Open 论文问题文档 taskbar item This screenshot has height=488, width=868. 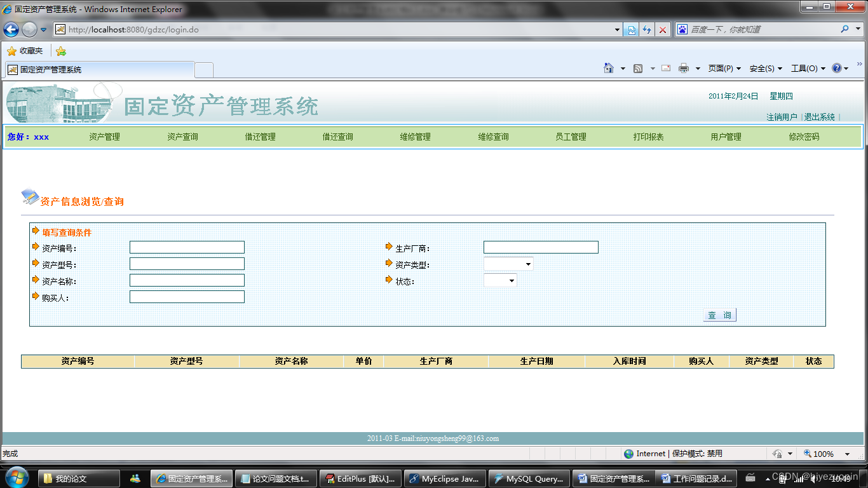tap(276, 478)
